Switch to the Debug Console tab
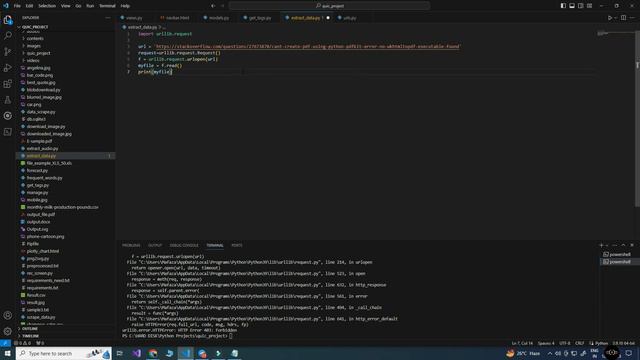The height and width of the screenshot is (360, 640). [184, 245]
